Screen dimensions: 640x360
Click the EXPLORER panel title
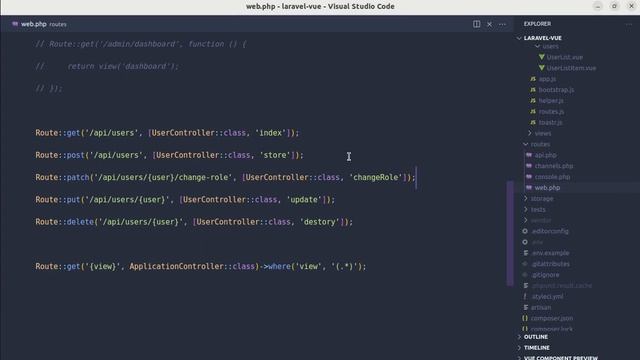537,24
